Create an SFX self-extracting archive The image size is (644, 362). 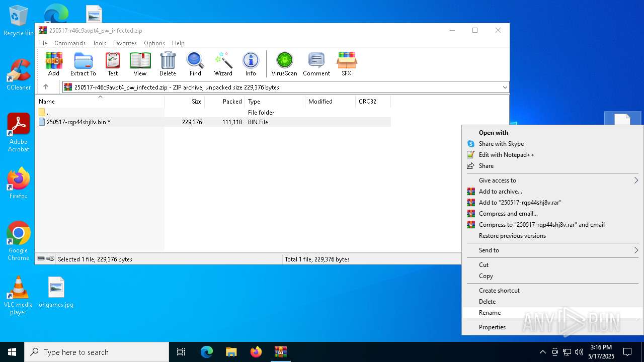pyautogui.click(x=347, y=64)
